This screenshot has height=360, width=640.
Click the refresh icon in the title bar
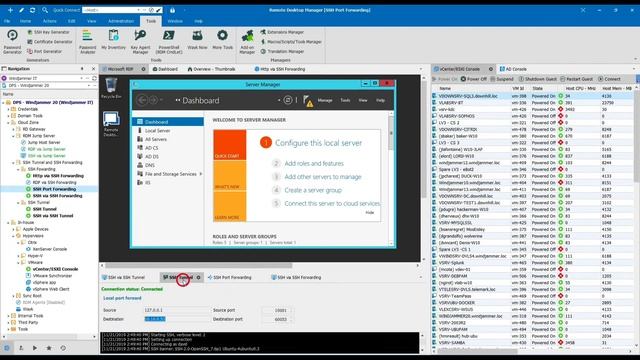coord(32,10)
